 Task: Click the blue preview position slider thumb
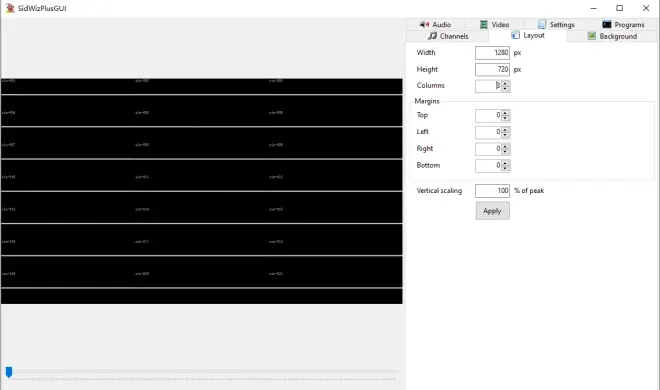click(9, 372)
